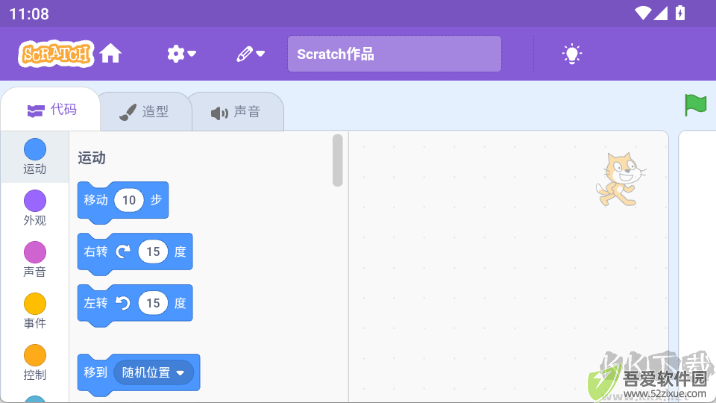Open the settings gear dropdown
Viewport: 716px width, 403px height.
point(181,54)
